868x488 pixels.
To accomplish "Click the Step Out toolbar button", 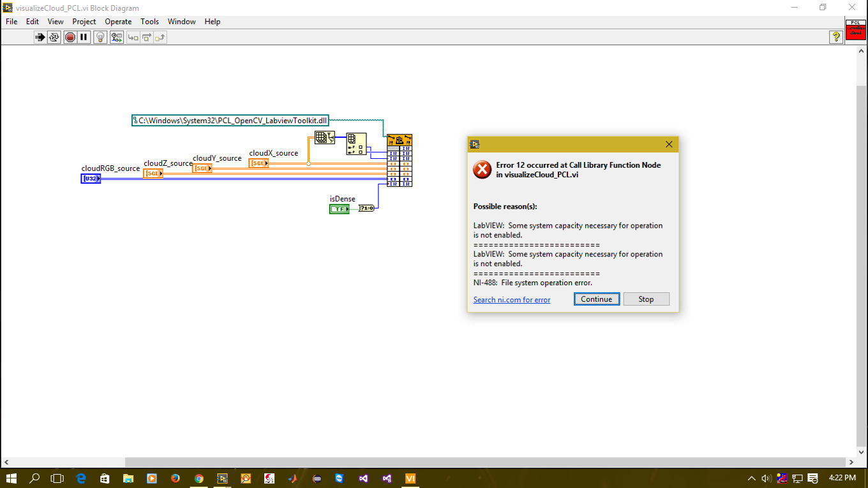I will click(160, 38).
